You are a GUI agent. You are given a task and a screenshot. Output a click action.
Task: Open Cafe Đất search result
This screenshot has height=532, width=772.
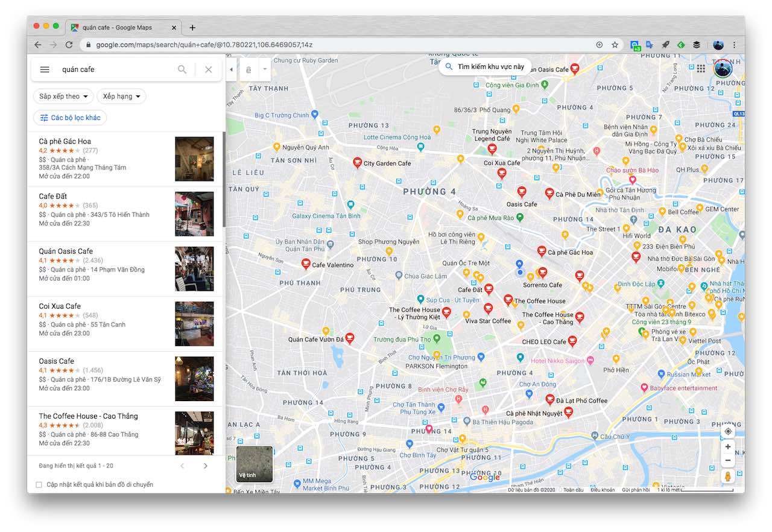(125, 214)
